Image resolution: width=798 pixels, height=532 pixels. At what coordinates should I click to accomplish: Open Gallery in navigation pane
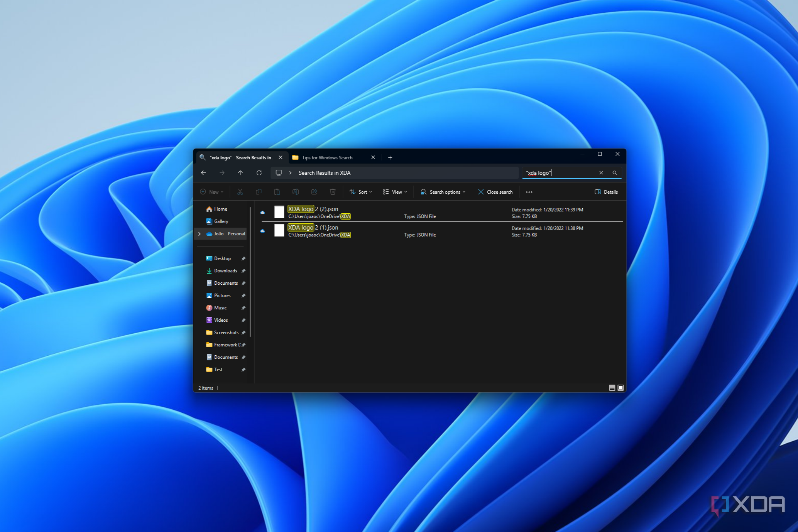click(221, 221)
